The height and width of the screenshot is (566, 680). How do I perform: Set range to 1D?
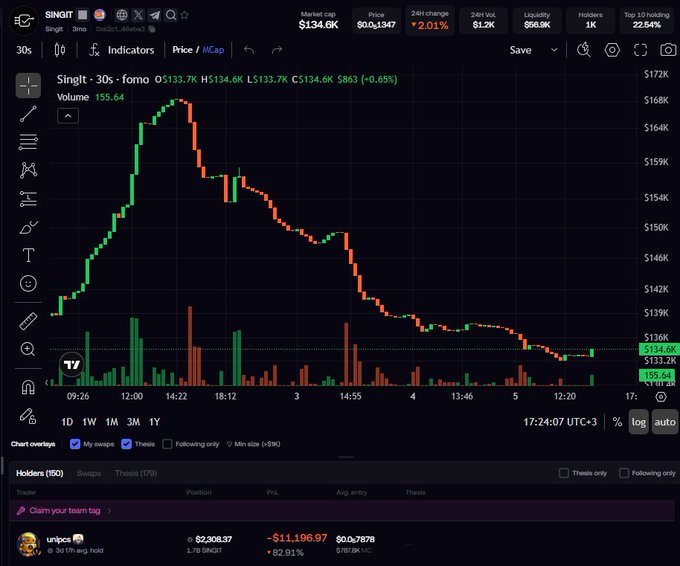(67, 422)
